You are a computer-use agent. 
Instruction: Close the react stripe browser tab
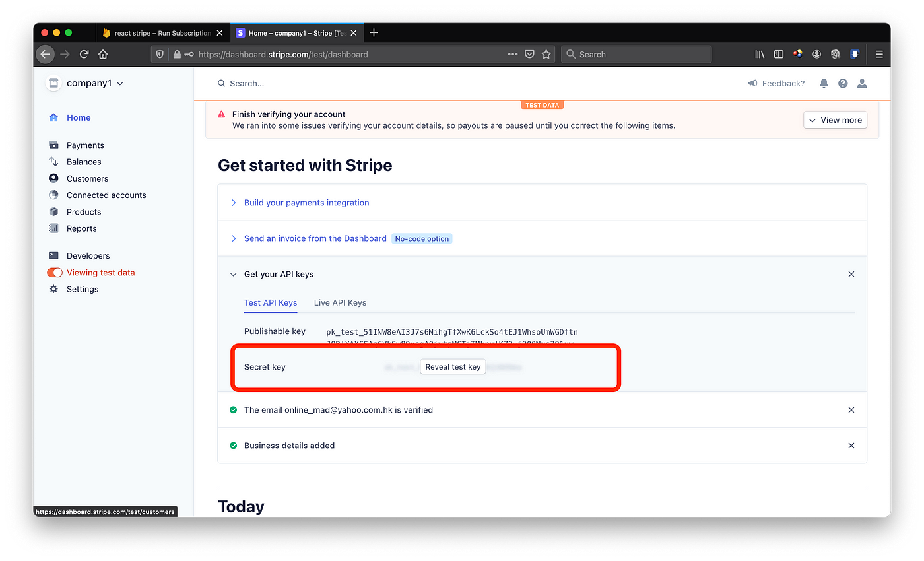click(x=220, y=33)
